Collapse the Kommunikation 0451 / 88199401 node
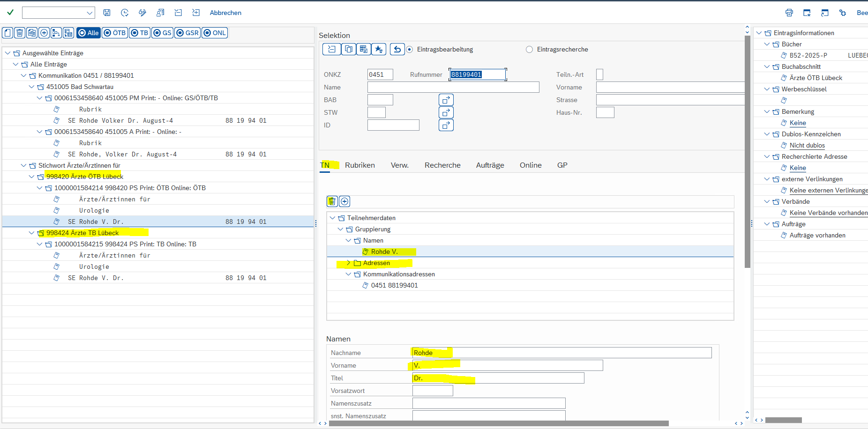The width and height of the screenshot is (868, 429). (23, 75)
